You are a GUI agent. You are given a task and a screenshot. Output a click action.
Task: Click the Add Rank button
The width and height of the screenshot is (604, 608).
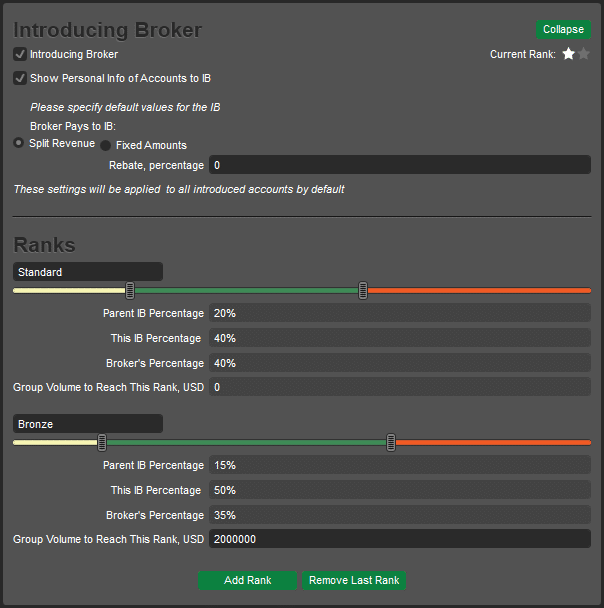(248, 580)
